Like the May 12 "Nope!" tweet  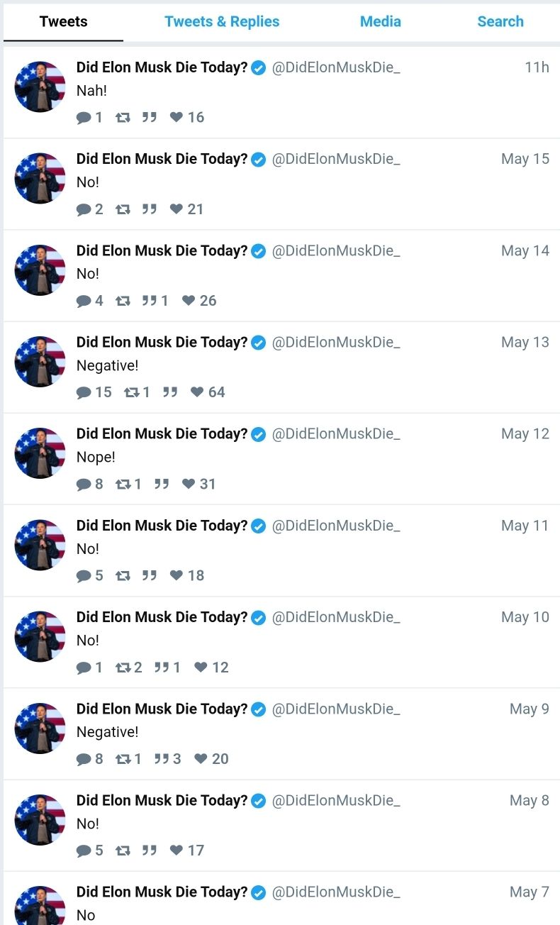pyautogui.click(x=189, y=484)
